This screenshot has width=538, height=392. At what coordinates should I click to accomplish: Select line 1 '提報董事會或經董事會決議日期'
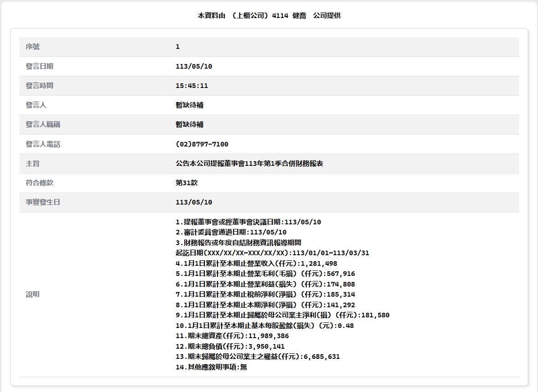tap(248, 222)
